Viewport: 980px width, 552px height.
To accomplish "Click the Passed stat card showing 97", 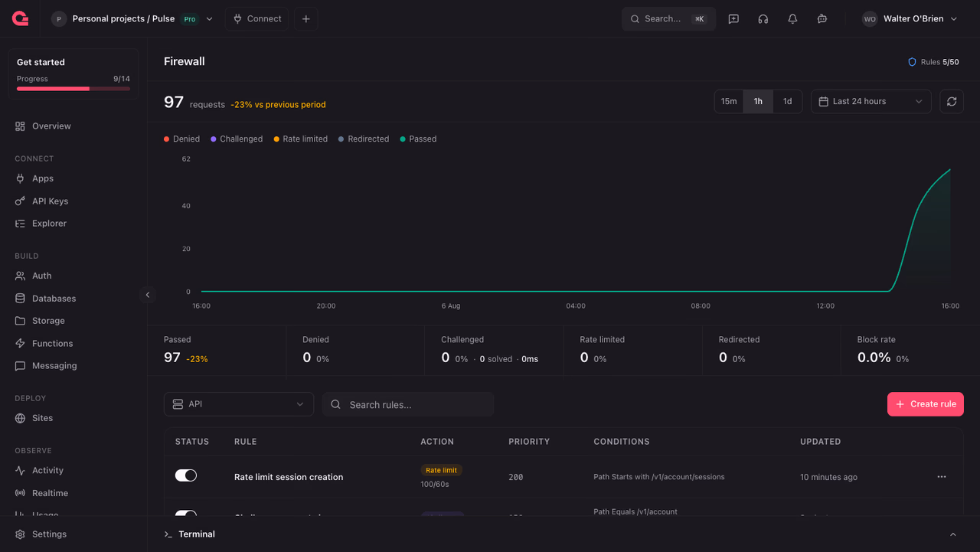I will pos(217,351).
